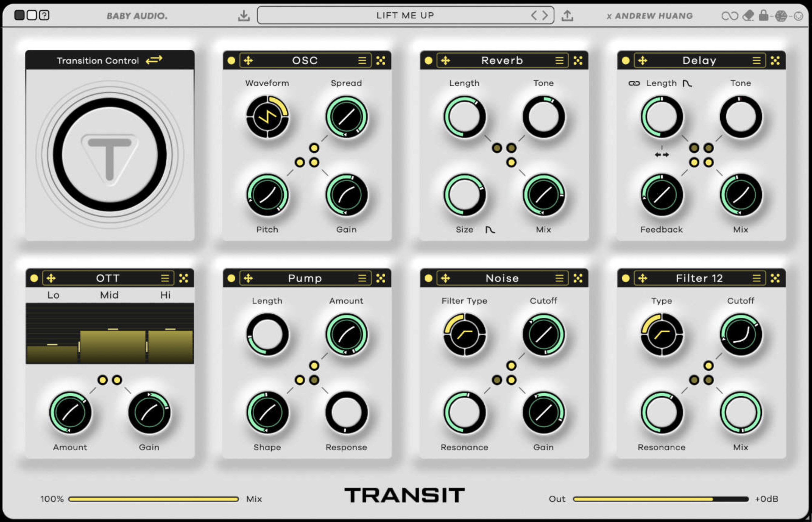Open the Delay module type menu
The width and height of the screenshot is (812, 522).
tap(757, 61)
